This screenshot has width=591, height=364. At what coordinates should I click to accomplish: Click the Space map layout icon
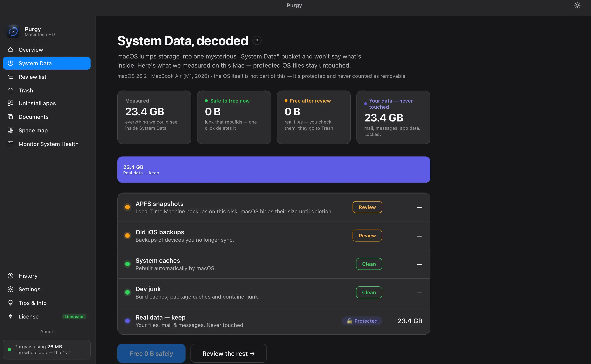[10, 131]
